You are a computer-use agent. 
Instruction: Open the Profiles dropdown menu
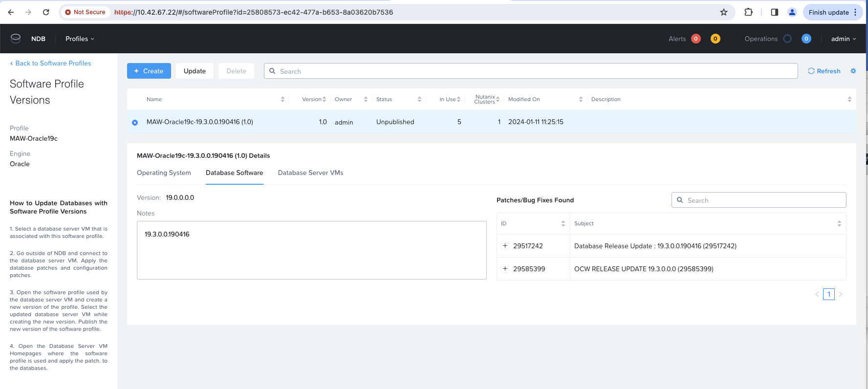pos(80,39)
